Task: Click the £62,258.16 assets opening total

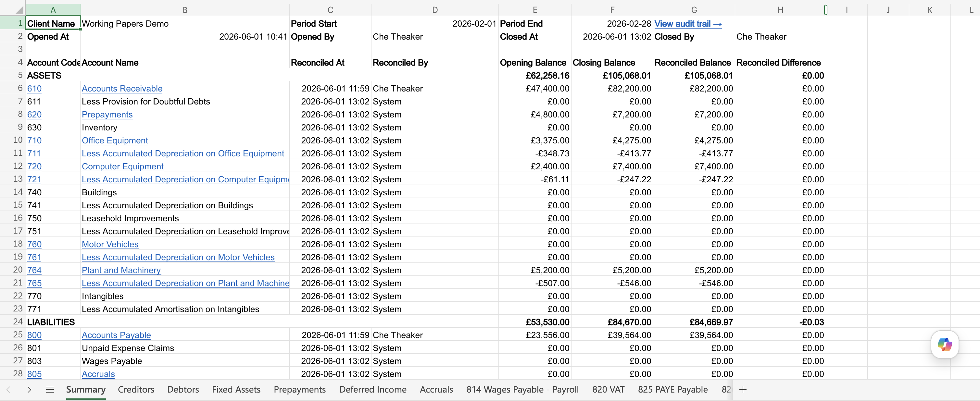Action: tap(534, 75)
